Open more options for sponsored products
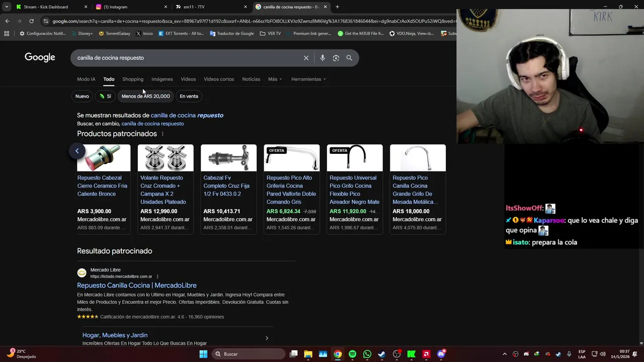 pos(163,134)
